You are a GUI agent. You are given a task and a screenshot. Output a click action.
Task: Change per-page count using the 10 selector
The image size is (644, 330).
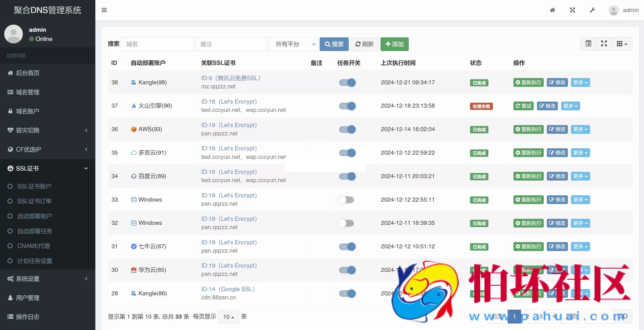[228, 317]
